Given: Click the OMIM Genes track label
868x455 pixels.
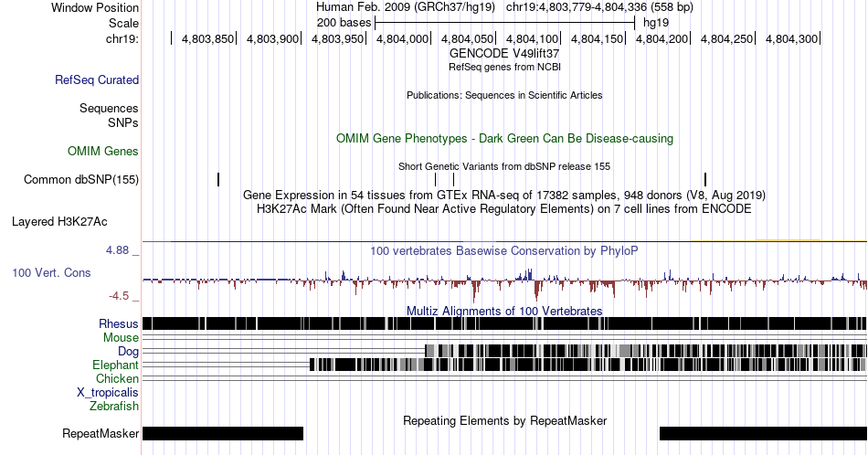Looking at the screenshot, I should coord(103,151).
